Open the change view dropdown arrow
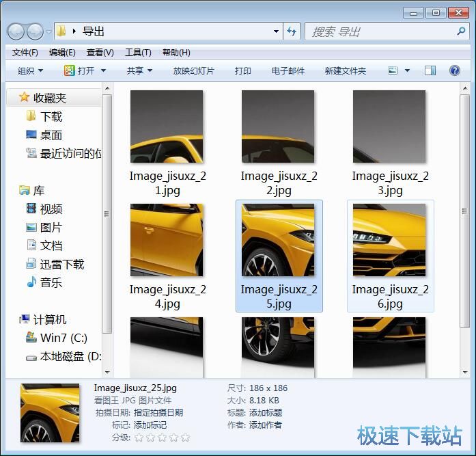Screen dimensions: 476x456 (407, 70)
